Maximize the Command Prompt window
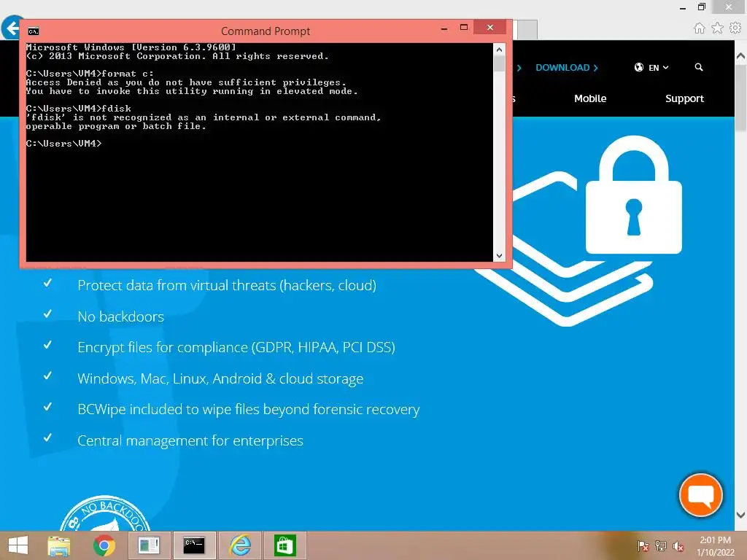This screenshot has width=747, height=560. (463, 28)
